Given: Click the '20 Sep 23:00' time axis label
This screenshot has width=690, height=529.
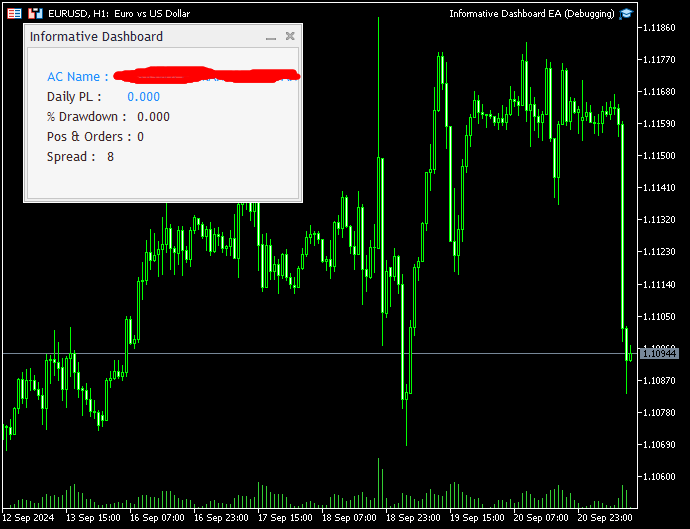Looking at the screenshot, I should pyautogui.click(x=605, y=518).
